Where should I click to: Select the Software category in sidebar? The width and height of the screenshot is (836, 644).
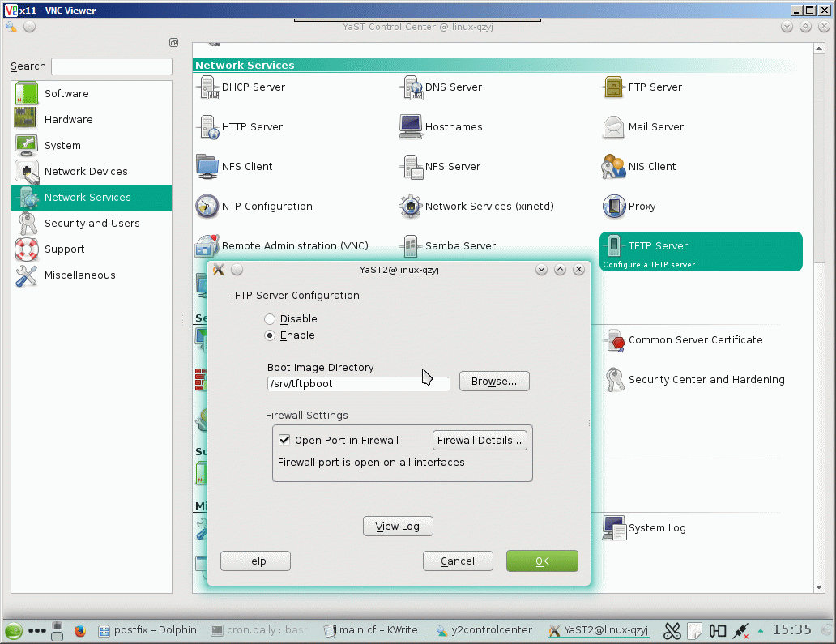92,93
